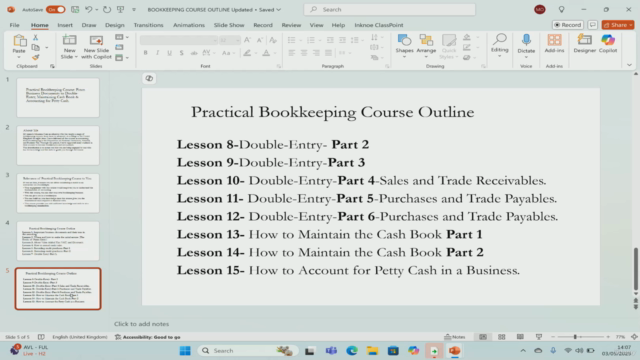Switch to the Animations tab
The width and height of the screenshot is (640, 360).
[189, 25]
